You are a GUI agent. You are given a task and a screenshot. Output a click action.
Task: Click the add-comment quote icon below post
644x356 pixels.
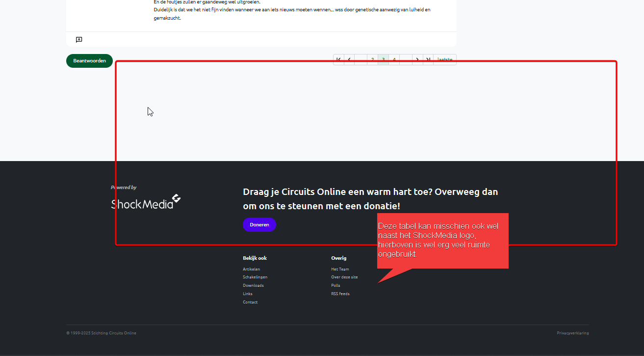[79, 40]
